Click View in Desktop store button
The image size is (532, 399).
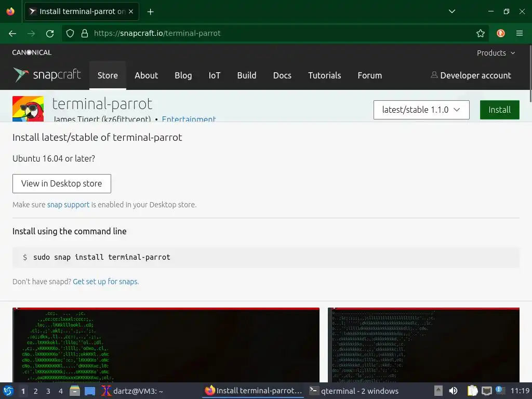tap(62, 183)
